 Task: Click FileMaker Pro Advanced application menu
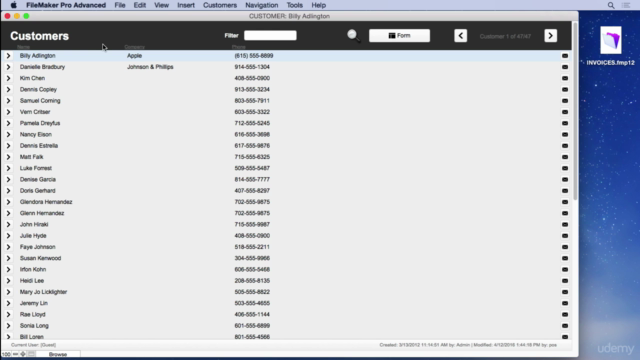(66, 5)
